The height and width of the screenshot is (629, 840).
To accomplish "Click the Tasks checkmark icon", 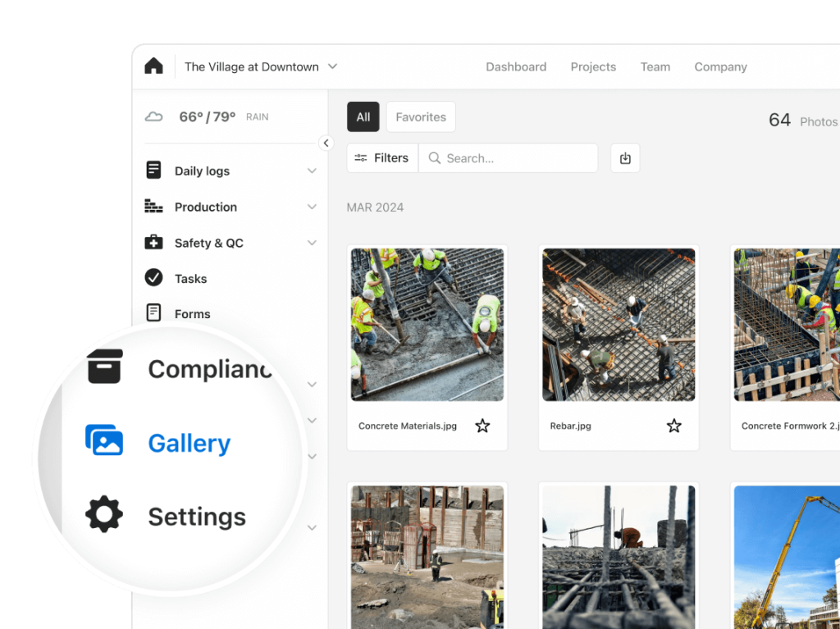I will (153, 277).
